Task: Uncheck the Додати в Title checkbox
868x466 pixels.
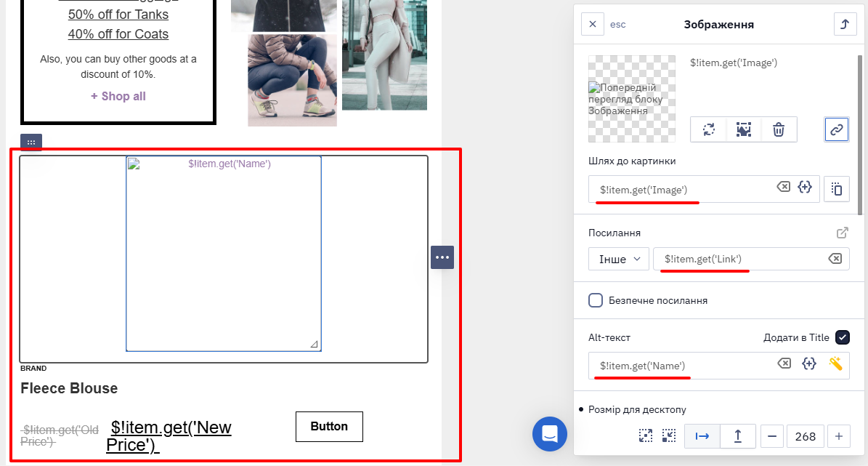Action: click(x=843, y=337)
